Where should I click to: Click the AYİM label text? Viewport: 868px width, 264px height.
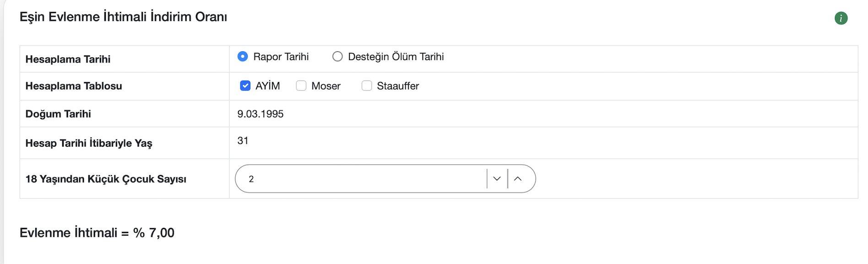(268, 86)
